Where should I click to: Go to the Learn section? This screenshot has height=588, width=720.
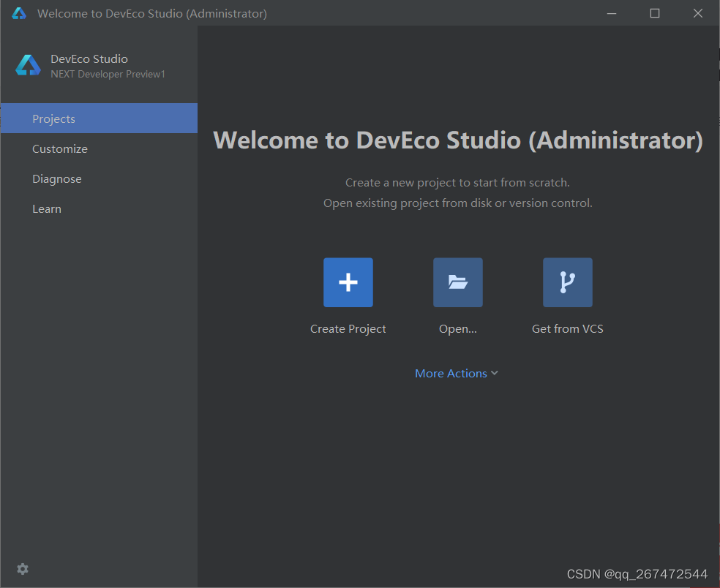pyautogui.click(x=100, y=209)
